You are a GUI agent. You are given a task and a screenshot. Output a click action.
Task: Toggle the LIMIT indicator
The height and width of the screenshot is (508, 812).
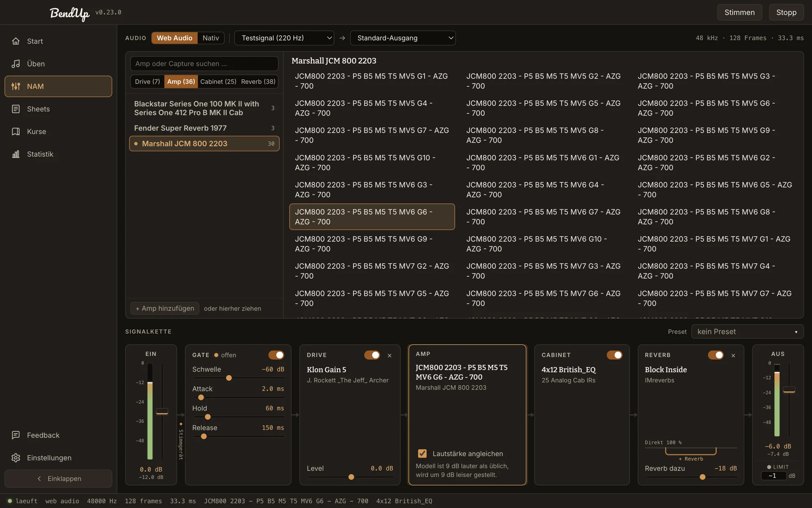[777, 467]
